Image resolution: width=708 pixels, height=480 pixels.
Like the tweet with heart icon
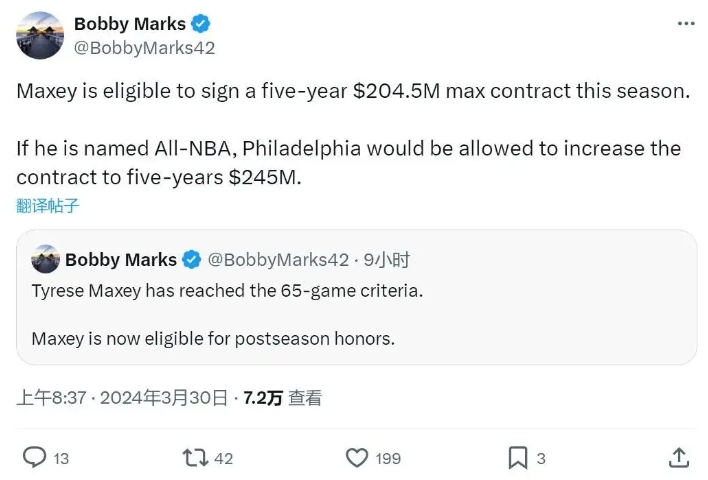point(357,457)
